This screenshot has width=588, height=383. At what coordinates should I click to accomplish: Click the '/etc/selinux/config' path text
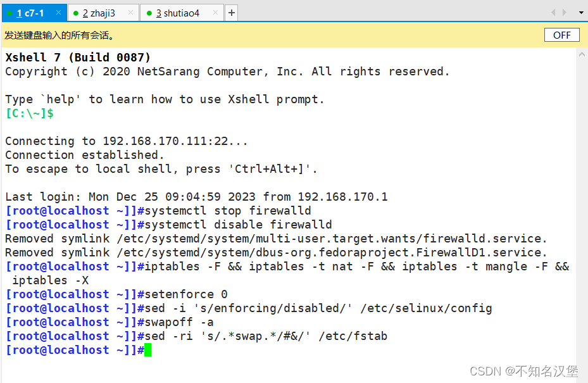click(x=427, y=308)
